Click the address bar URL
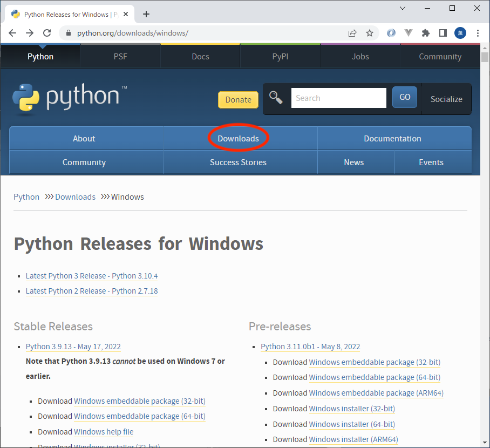490x448 pixels. [133, 33]
